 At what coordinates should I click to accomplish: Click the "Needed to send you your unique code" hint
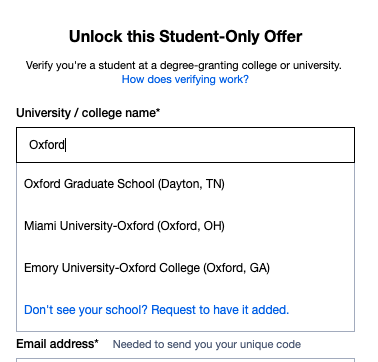[x=207, y=344]
